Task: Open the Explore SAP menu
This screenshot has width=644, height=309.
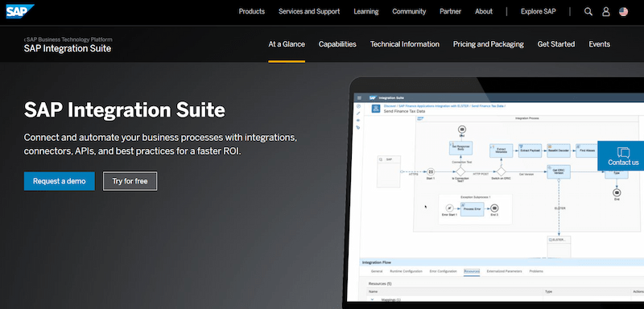Action: pyautogui.click(x=538, y=11)
